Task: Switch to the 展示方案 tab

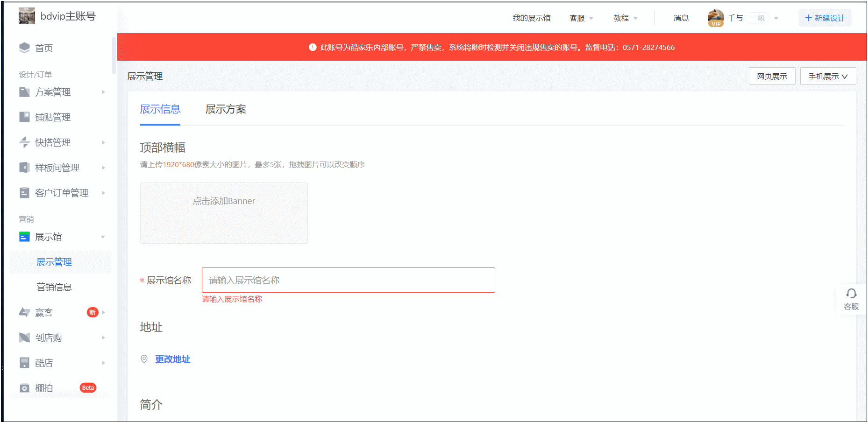Action: pyautogui.click(x=226, y=109)
